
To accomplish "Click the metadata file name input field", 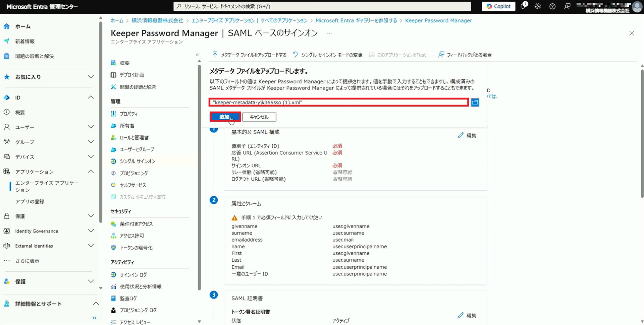I will (339, 103).
